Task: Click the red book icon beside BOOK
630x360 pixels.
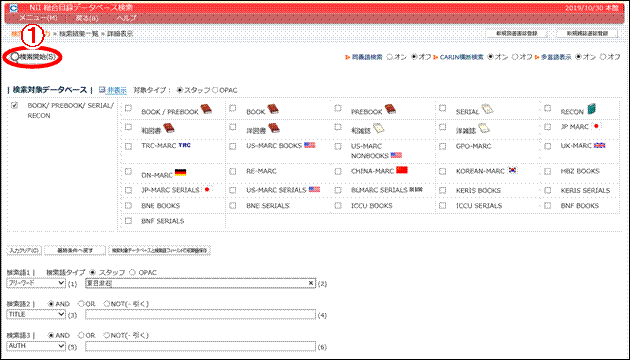Action: pyautogui.click(x=273, y=109)
